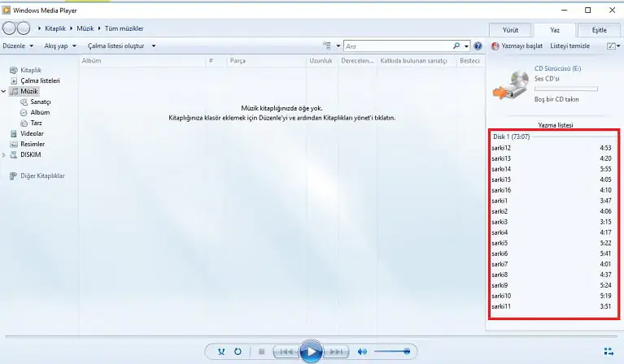This screenshot has height=364, width=624.
Task: Select sarki16 in the burn list
Action: pyautogui.click(x=553, y=190)
